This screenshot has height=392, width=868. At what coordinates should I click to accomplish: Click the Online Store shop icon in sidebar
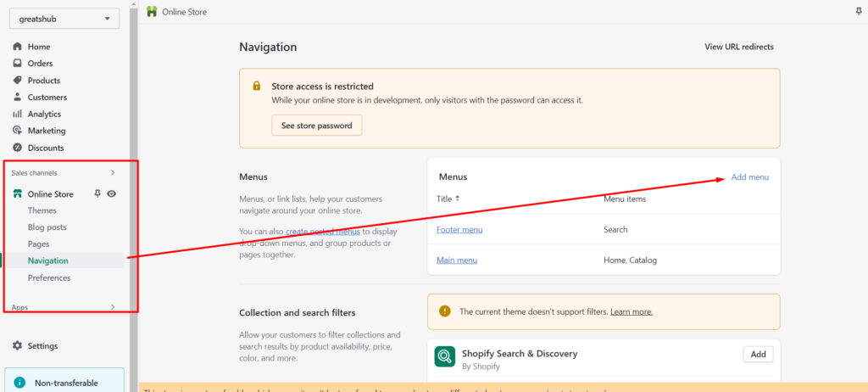tap(17, 194)
